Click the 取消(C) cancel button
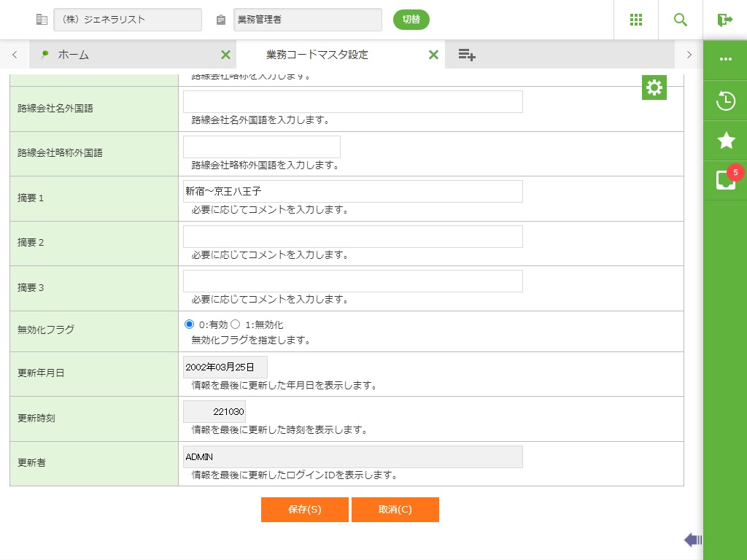The image size is (747, 560). tap(395, 510)
